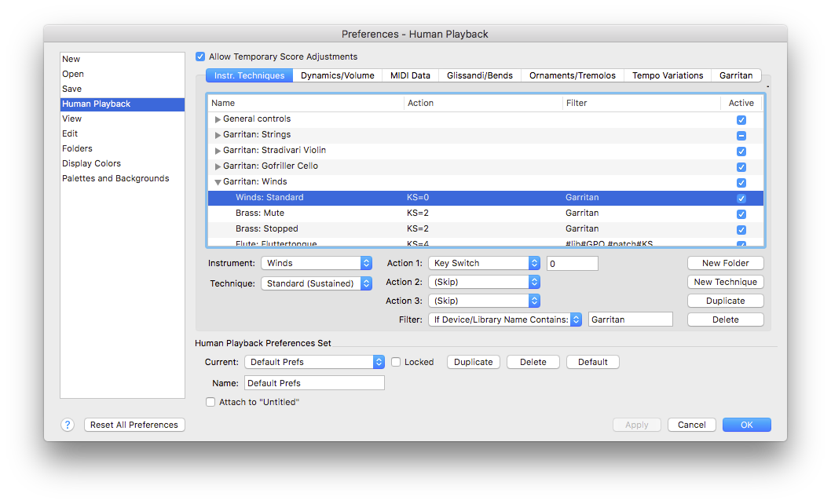Open the Instrument dropdown set to Winds
This screenshot has height=504, width=831.
(x=317, y=264)
